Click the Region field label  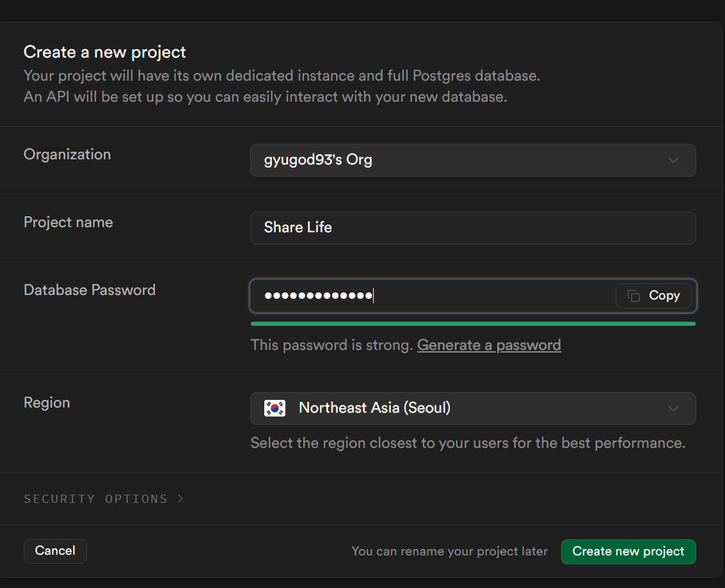tap(47, 402)
